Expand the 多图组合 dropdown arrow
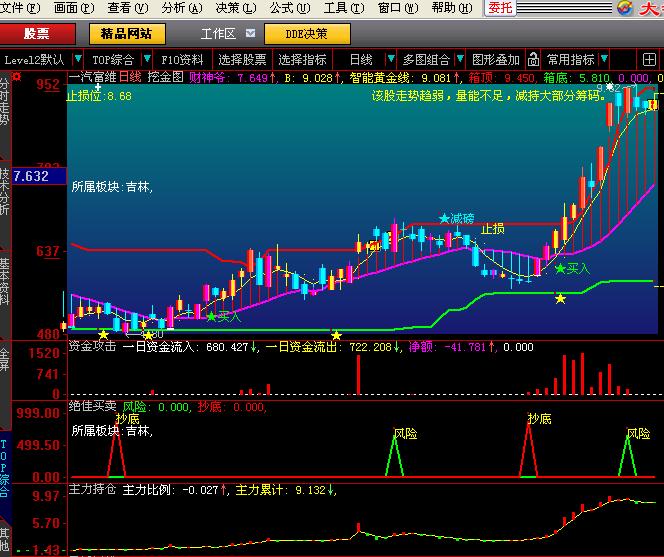The width and height of the screenshot is (664, 557). pyautogui.click(x=460, y=59)
